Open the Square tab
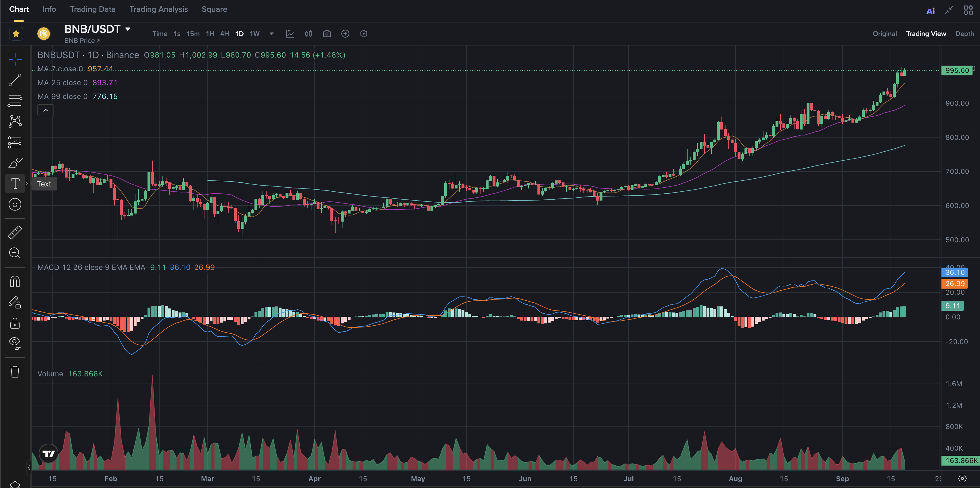This screenshot has width=980, height=488. point(214,9)
